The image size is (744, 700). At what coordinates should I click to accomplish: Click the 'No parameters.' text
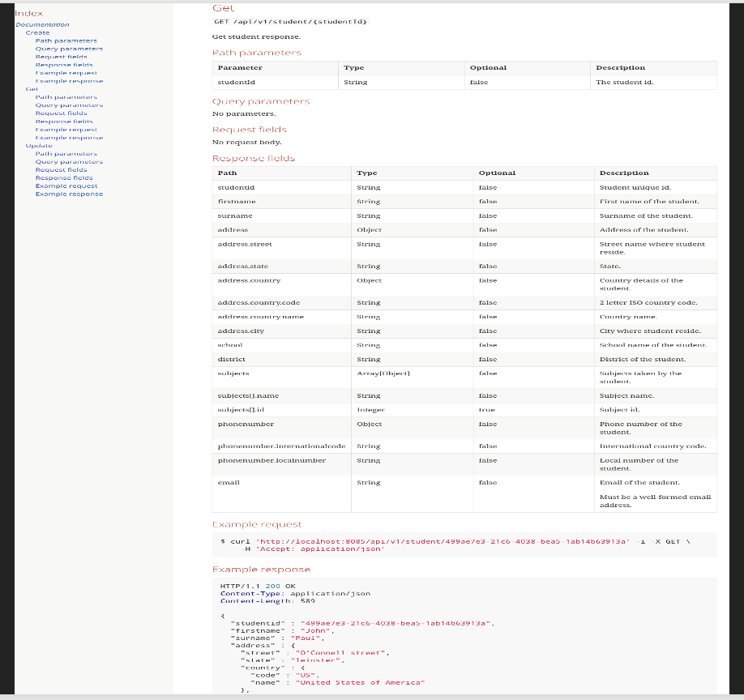243,113
